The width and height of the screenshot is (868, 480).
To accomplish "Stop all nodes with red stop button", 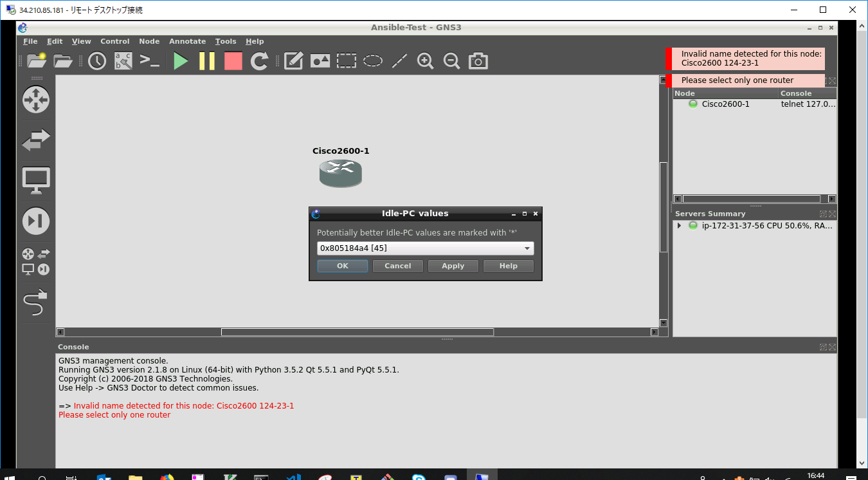I will pyautogui.click(x=233, y=61).
